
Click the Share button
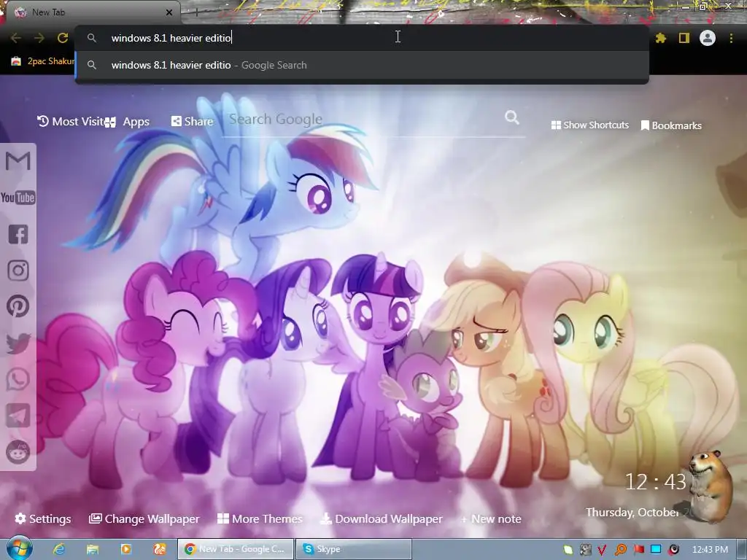click(192, 122)
